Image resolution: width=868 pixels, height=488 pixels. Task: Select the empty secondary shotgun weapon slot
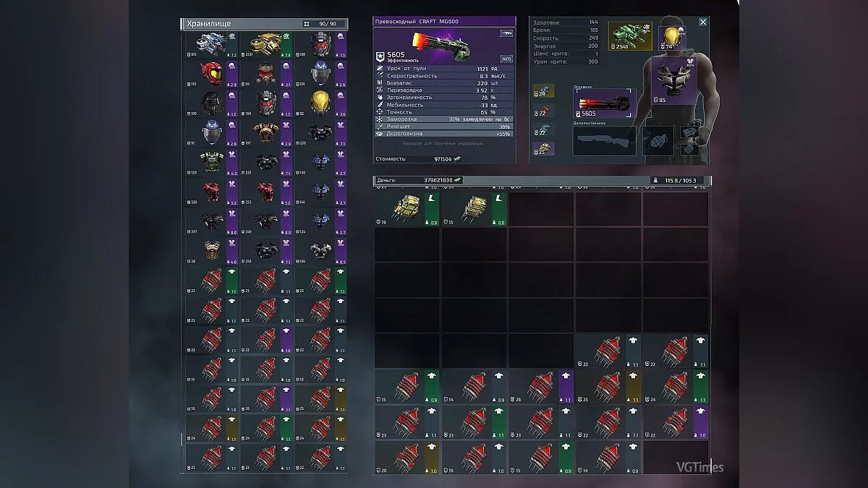[605, 141]
